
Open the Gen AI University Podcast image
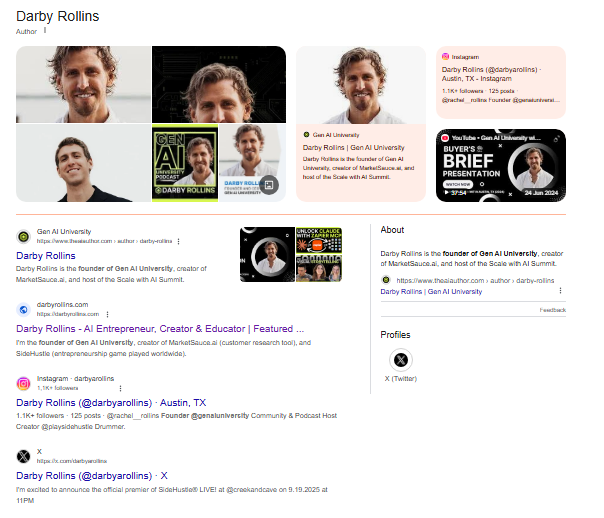pyautogui.click(x=185, y=163)
